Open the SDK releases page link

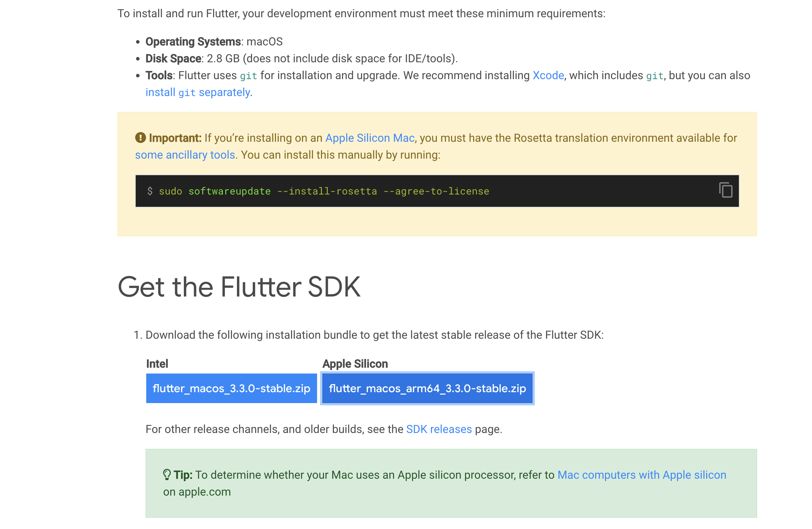coord(439,429)
